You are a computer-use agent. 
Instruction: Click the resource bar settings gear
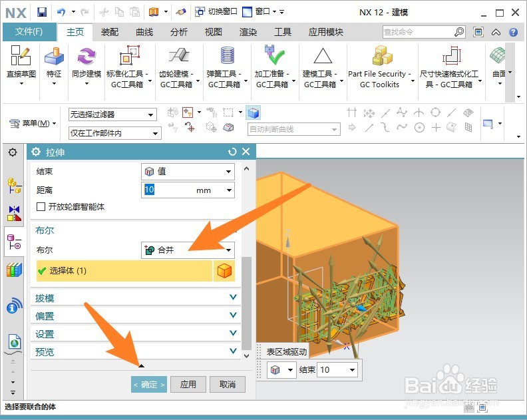[13, 152]
